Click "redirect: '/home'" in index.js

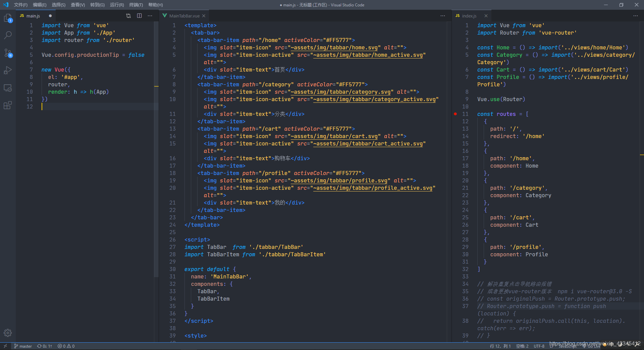tap(517, 136)
